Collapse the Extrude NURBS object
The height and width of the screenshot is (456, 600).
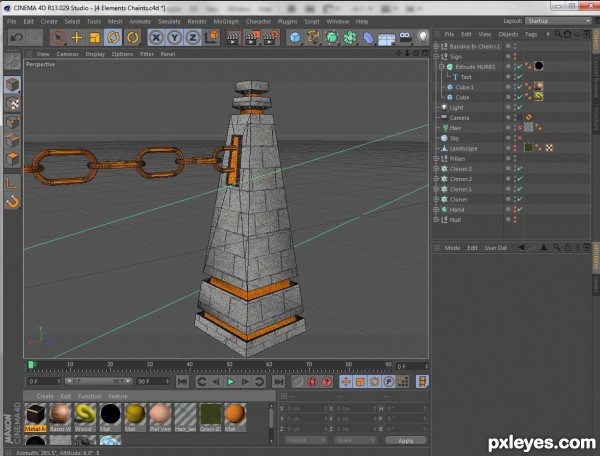[x=442, y=67]
